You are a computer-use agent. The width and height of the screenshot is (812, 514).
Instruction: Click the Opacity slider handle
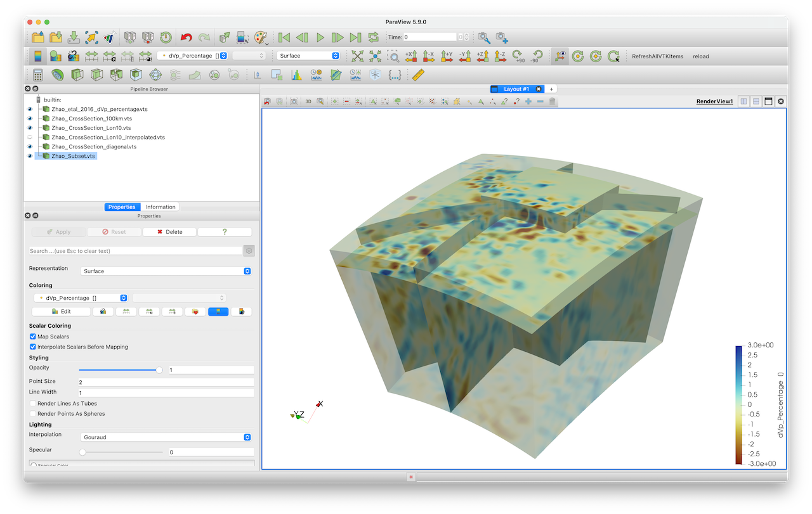click(x=159, y=370)
